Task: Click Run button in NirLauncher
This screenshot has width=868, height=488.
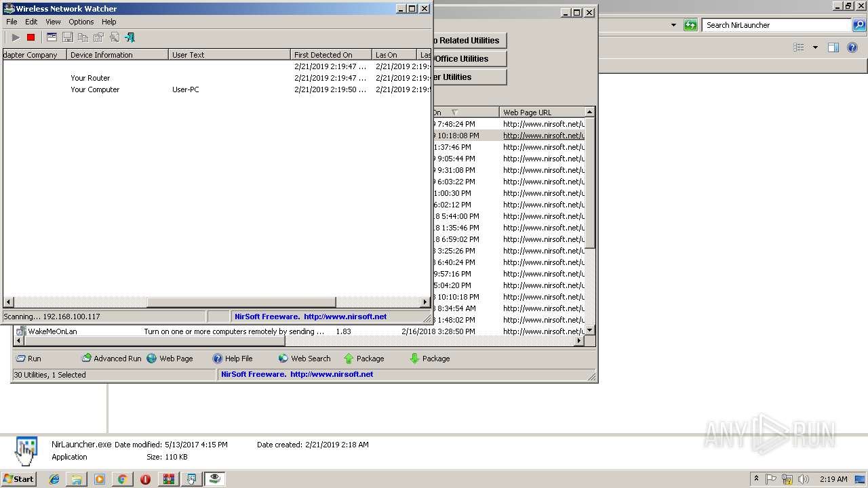Action: point(28,359)
